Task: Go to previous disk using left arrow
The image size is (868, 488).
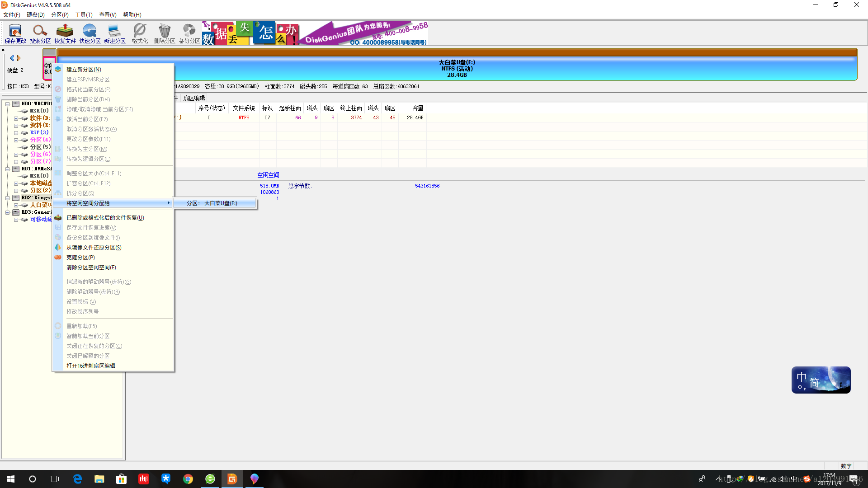Action: pos(12,58)
